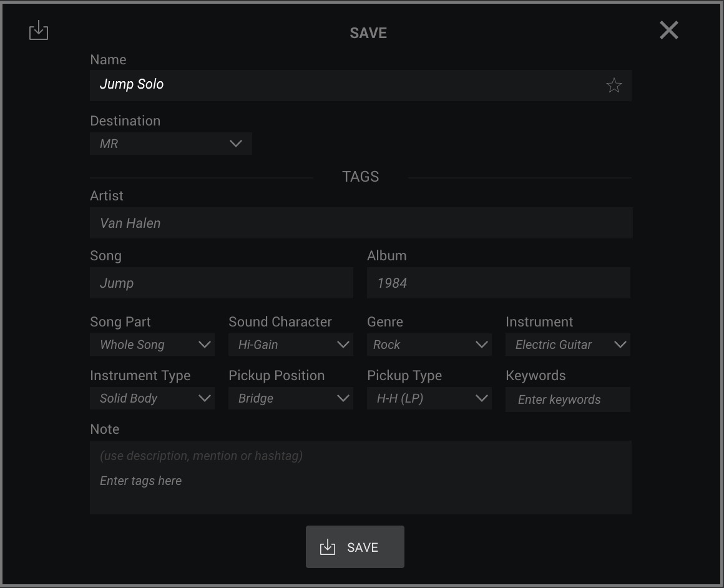Close the Save dialog with the X
The height and width of the screenshot is (588, 724).
(x=668, y=31)
